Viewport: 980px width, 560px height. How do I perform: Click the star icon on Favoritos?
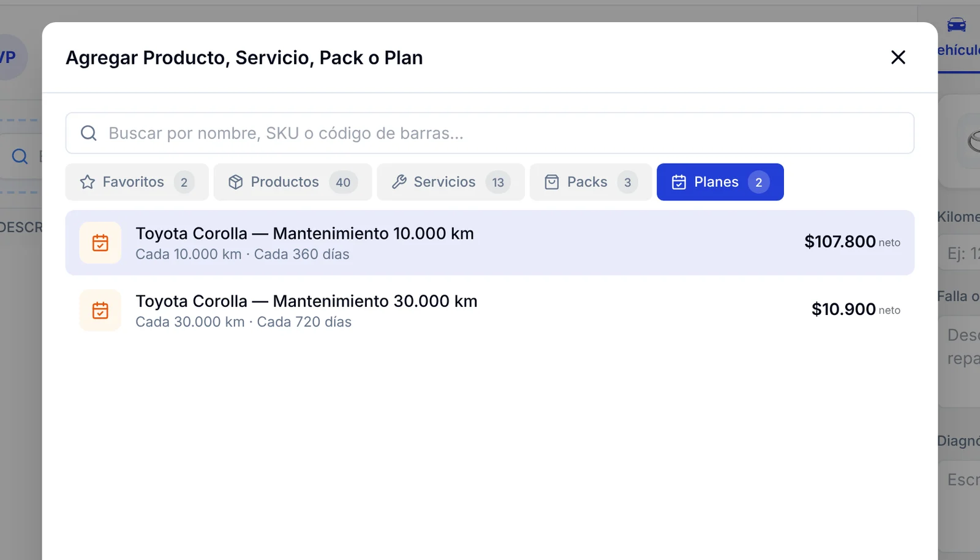coord(88,182)
